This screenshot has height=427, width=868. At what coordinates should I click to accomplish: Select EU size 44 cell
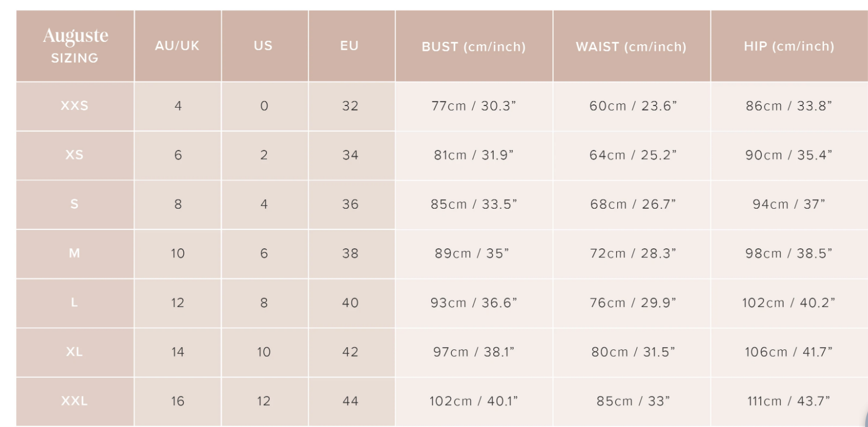(x=350, y=401)
